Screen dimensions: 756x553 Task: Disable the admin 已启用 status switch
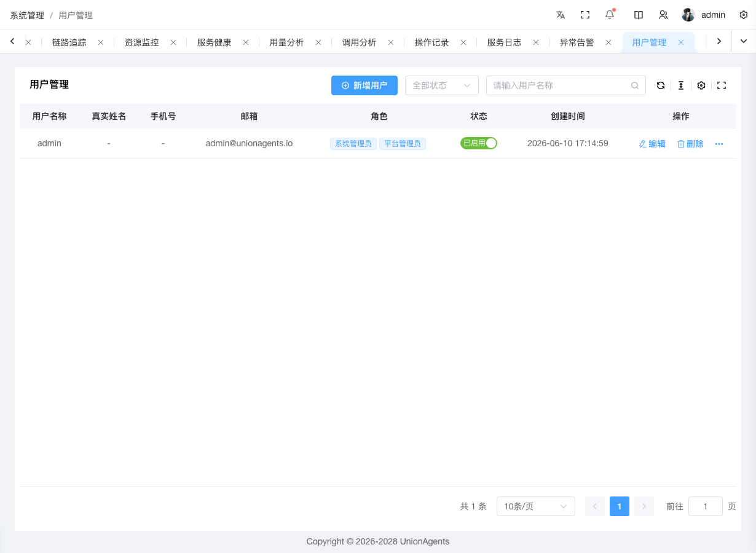479,143
